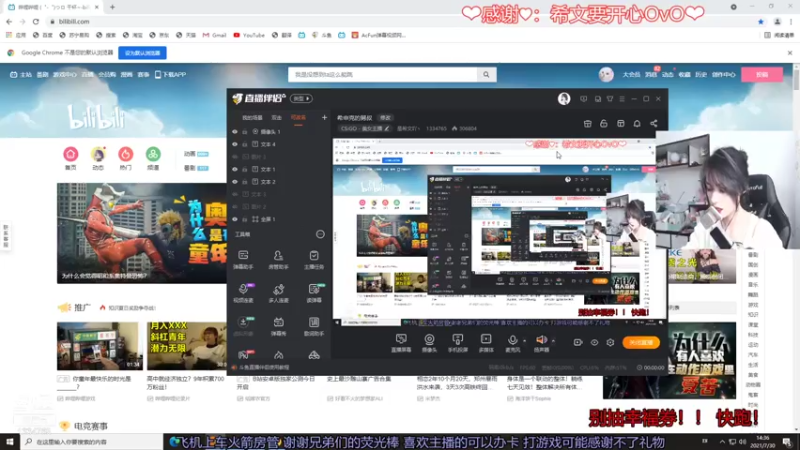Click the bell notification icon in streaming app

point(637,123)
